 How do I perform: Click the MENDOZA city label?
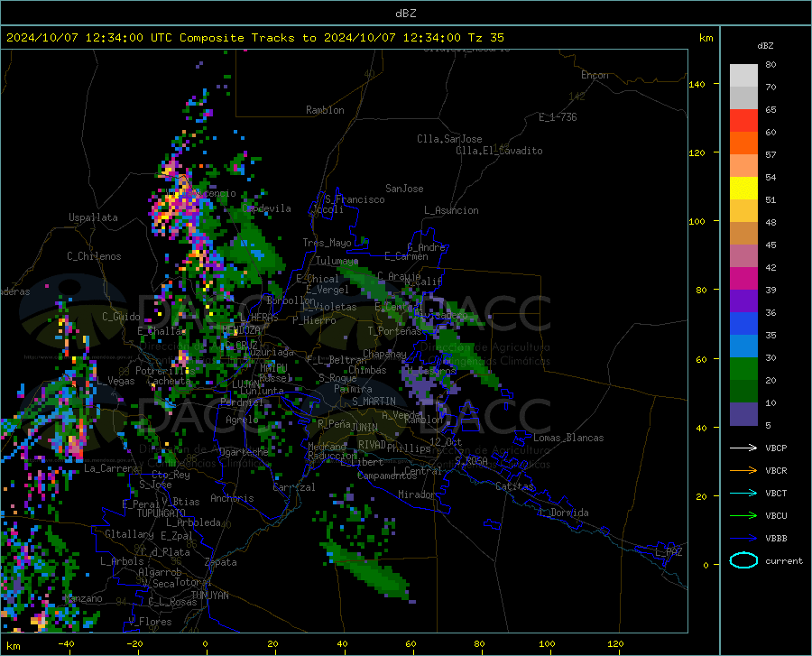click(241, 330)
